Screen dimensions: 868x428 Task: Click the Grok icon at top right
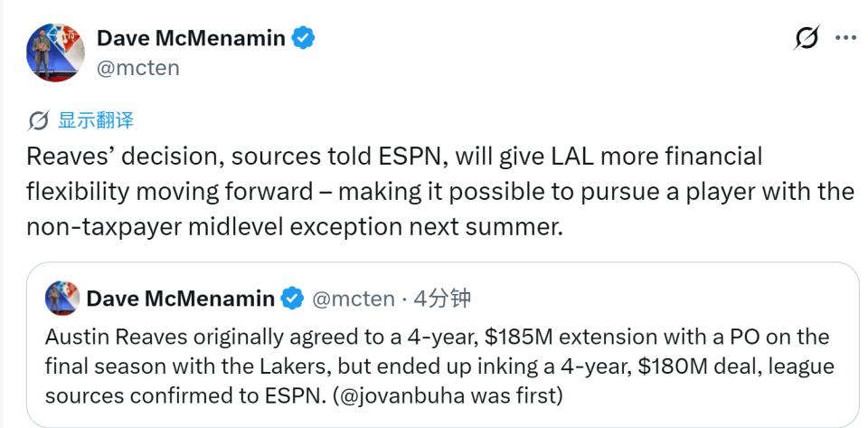(806, 38)
